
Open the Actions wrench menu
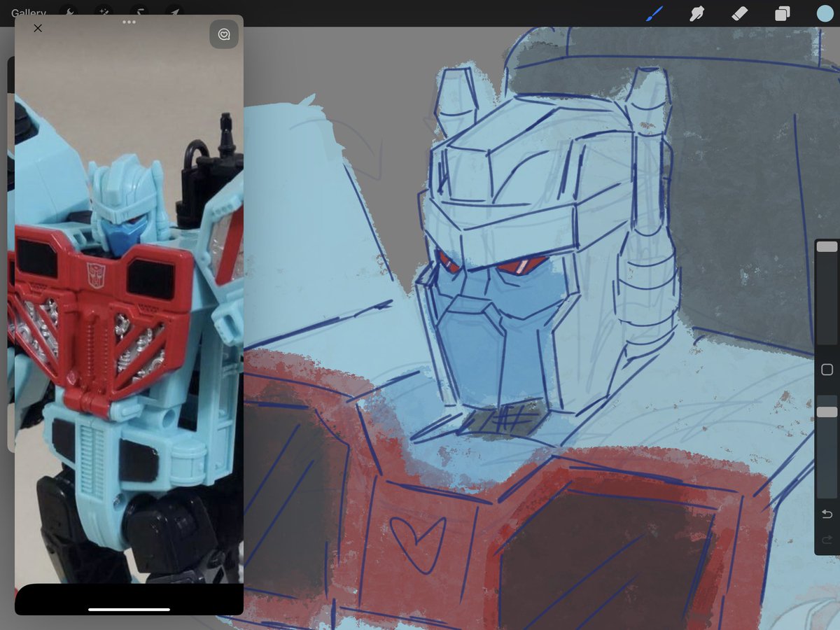69,13
